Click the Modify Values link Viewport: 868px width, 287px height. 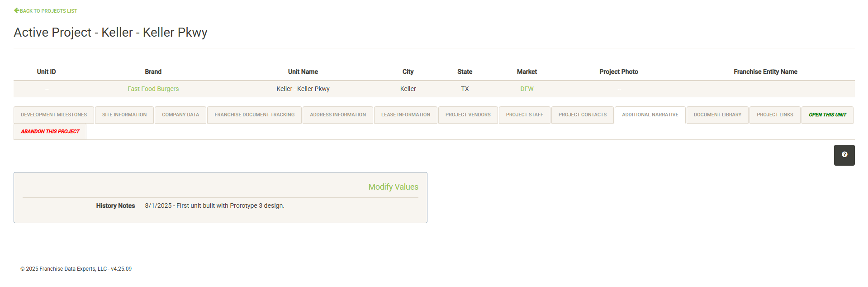[x=393, y=187]
